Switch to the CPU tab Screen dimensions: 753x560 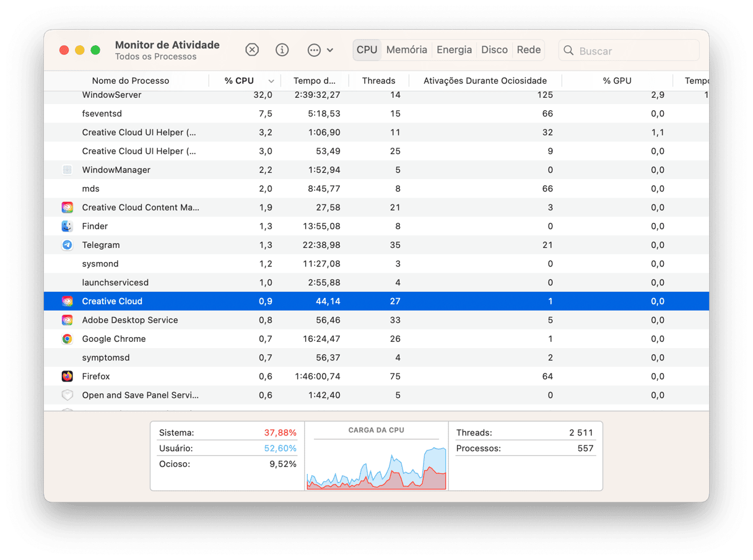tap(367, 50)
